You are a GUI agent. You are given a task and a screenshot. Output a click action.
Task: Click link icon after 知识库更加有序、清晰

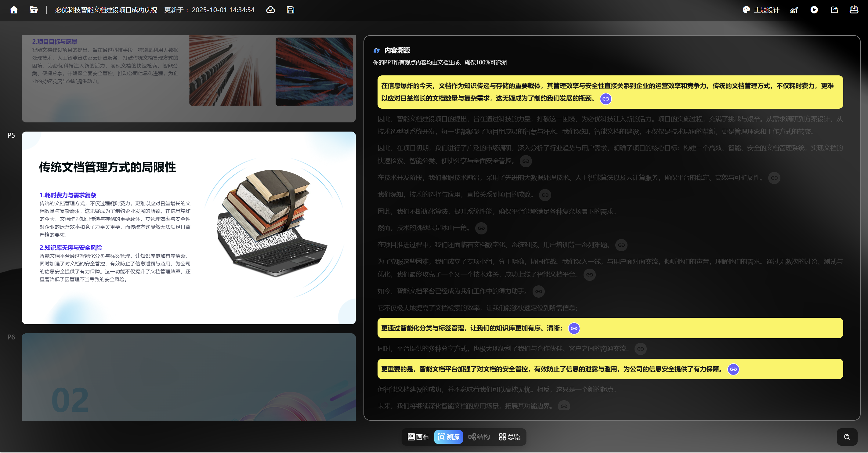pyautogui.click(x=574, y=328)
